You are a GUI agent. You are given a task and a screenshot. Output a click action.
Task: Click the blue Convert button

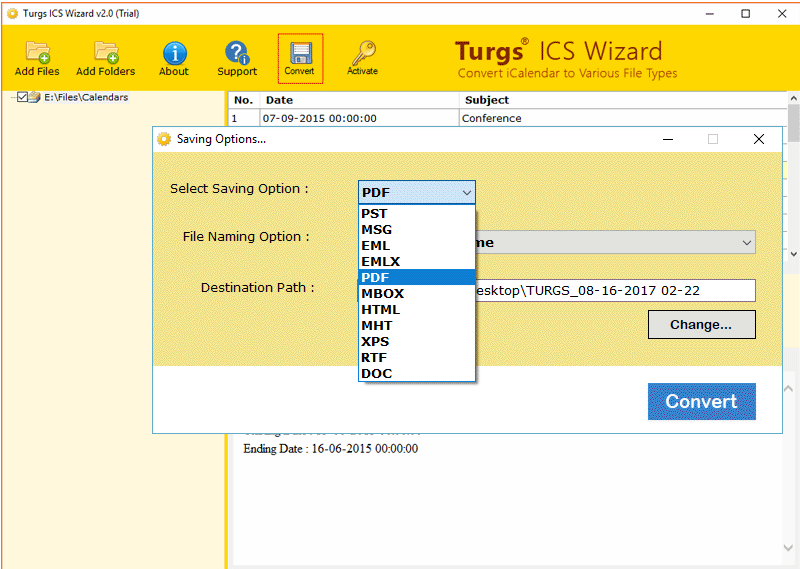pyautogui.click(x=702, y=402)
